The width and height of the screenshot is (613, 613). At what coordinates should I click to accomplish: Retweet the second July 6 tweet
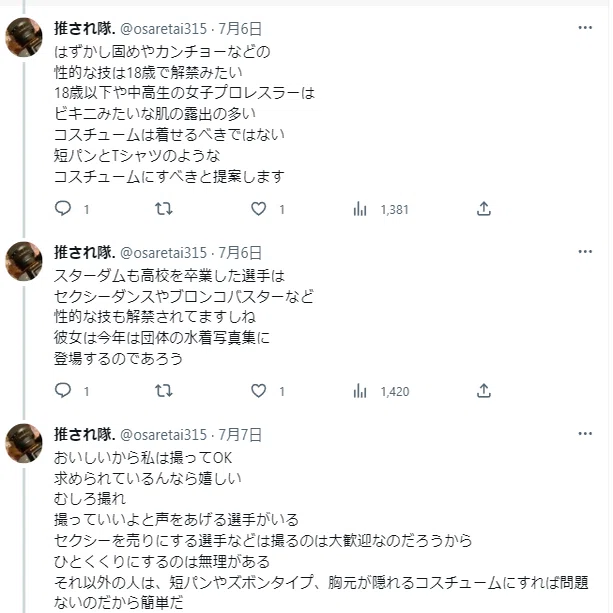[x=163, y=391]
